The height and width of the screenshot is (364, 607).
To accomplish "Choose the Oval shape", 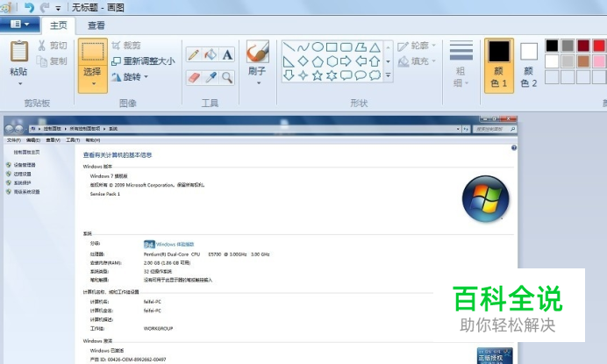I will pyautogui.click(x=318, y=47).
